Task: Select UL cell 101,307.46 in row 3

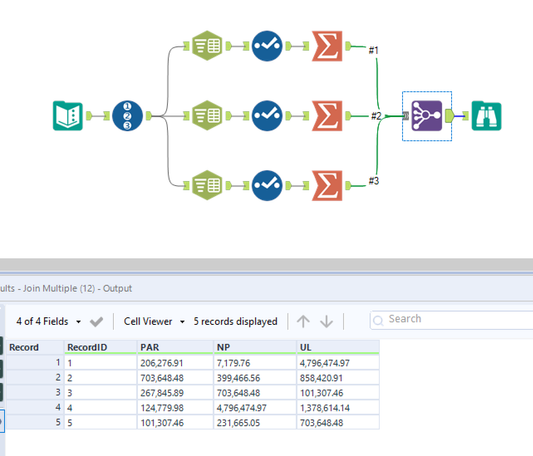Action: coord(338,393)
